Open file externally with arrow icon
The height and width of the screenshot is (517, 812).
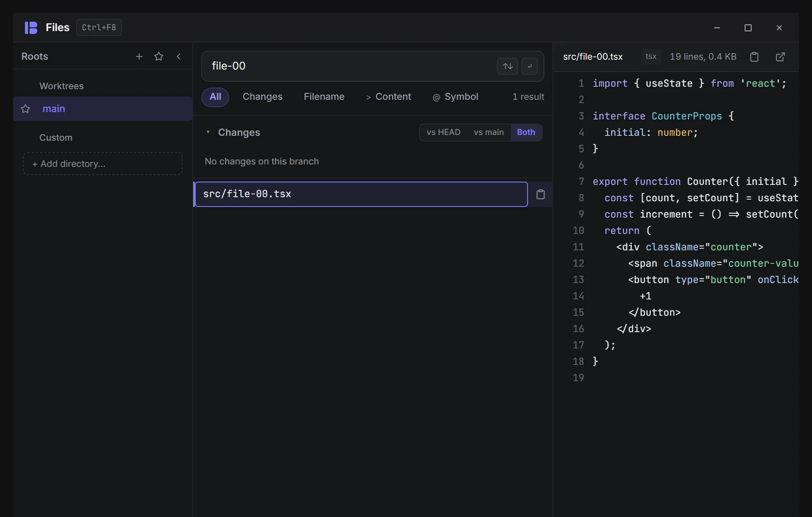[x=780, y=57]
